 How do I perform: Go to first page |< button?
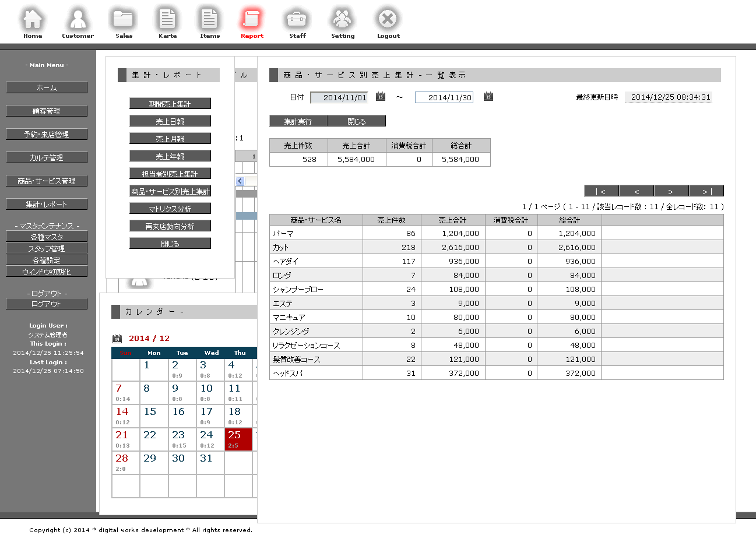[x=602, y=191]
